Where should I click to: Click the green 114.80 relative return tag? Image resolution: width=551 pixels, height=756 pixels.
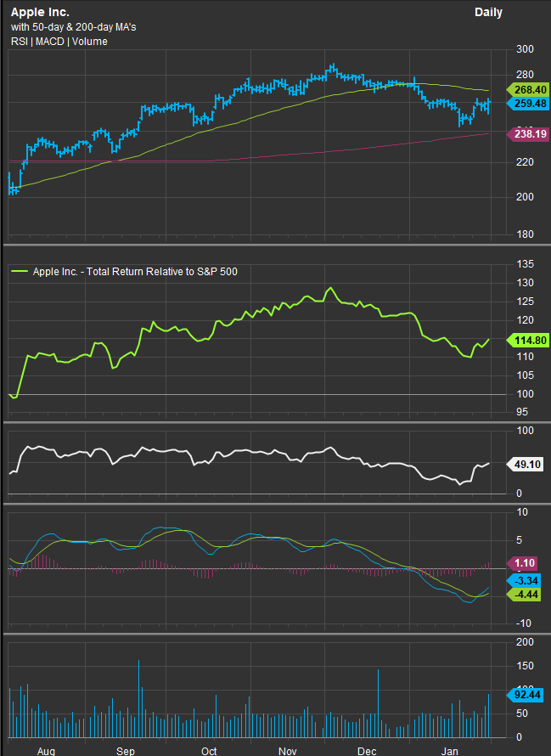527,340
